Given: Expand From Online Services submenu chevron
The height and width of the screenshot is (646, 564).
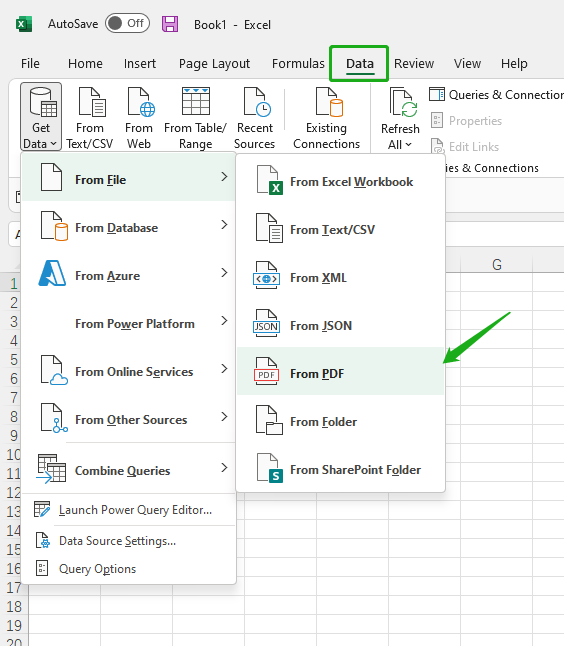Looking at the screenshot, I should click(224, 369).
